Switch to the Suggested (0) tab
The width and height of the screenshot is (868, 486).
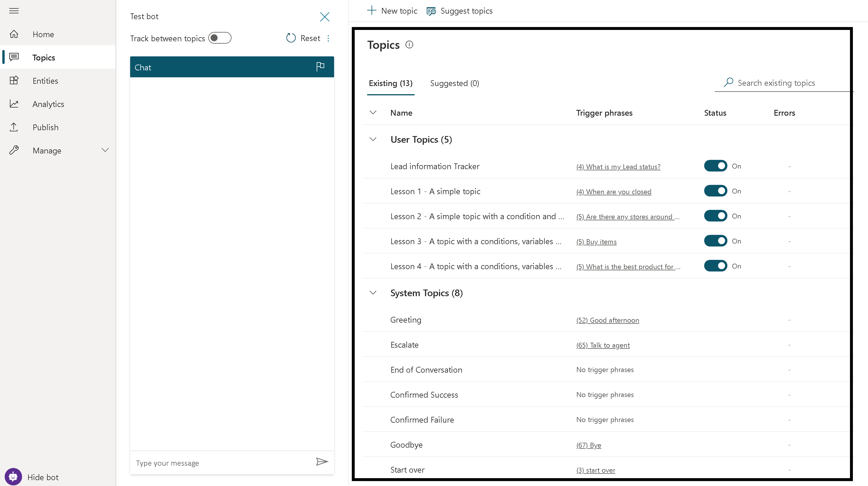coord(454,83)
